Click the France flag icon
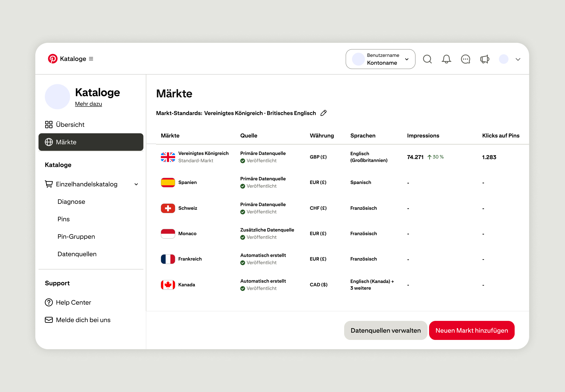Viewport: 565px width, 392px height. click(x=168, y=259)
